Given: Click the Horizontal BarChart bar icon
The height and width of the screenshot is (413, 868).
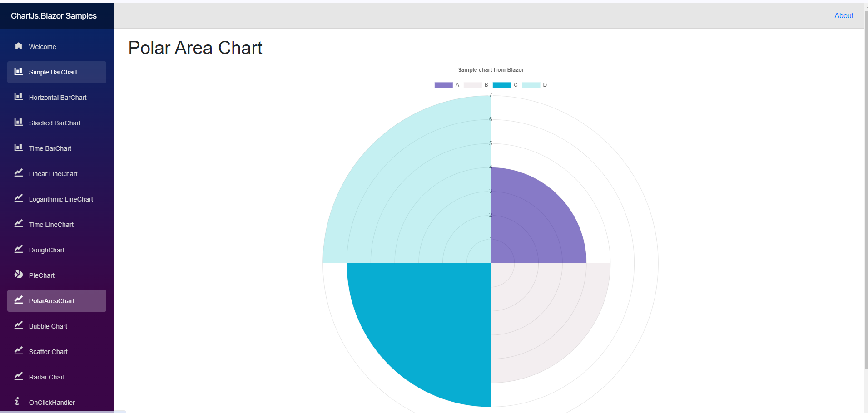Looking at the screenshot, I should pos(19,97).
